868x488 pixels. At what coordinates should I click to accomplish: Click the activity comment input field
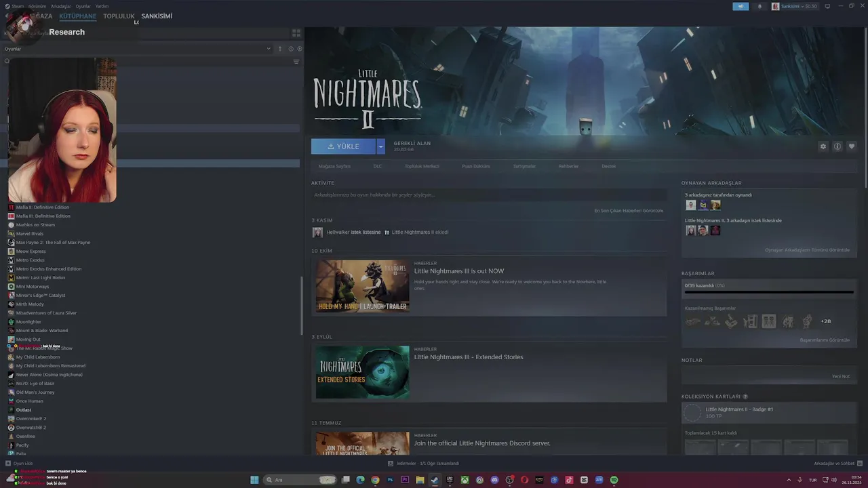(489, 195)
